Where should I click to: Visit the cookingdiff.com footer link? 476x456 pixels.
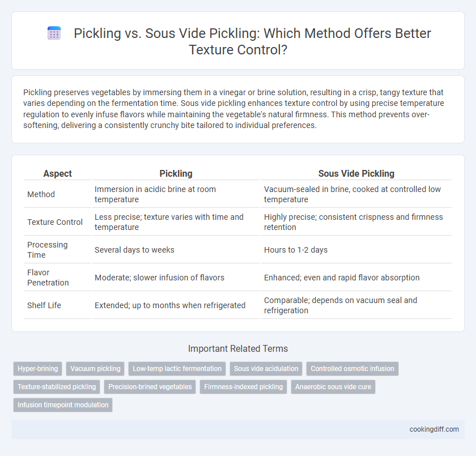tap(434, 429)
